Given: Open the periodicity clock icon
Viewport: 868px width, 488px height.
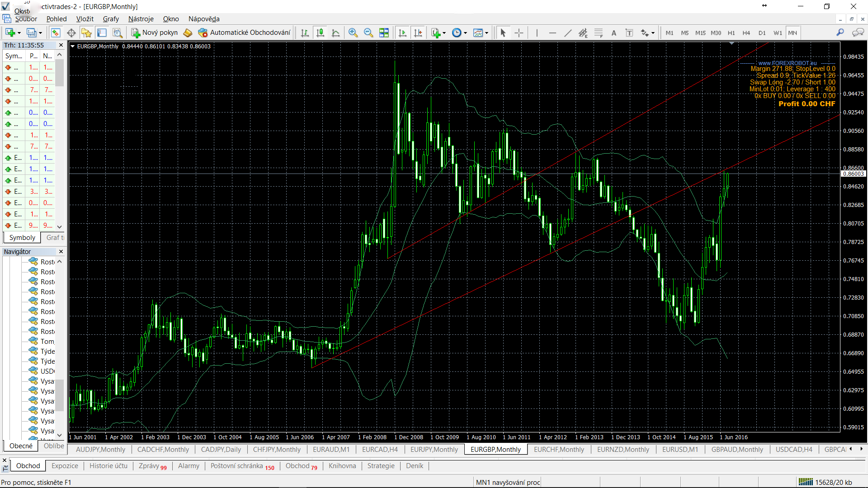Looking at the screenshot, I should pos(457,33).
